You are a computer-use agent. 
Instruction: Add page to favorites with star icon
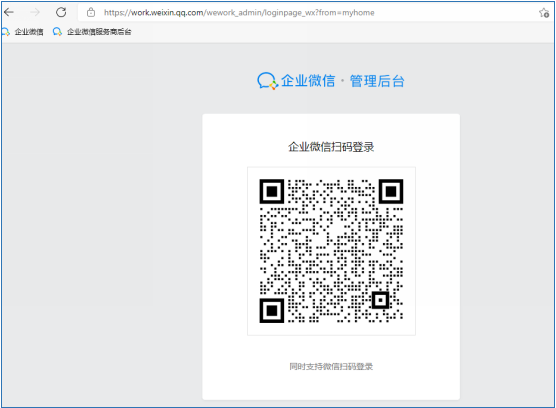(x=544, y=13)
